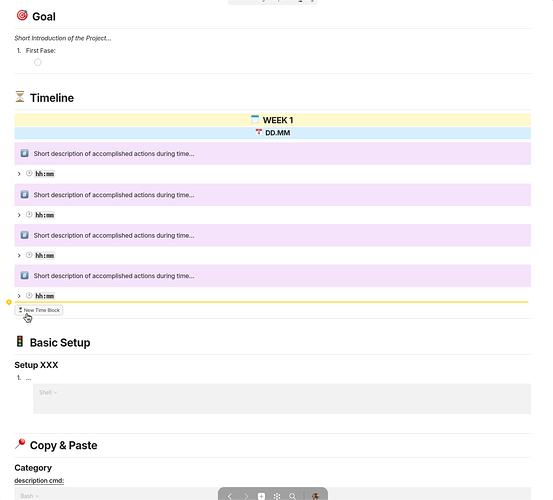The height and width of the screenshot is (500, 553).
Task: Click icon of third purple description callout
Action: coord(24,235)
